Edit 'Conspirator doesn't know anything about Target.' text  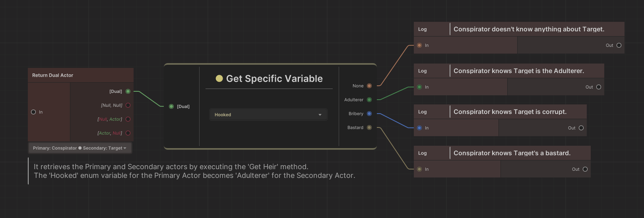[x=529, y=29]
